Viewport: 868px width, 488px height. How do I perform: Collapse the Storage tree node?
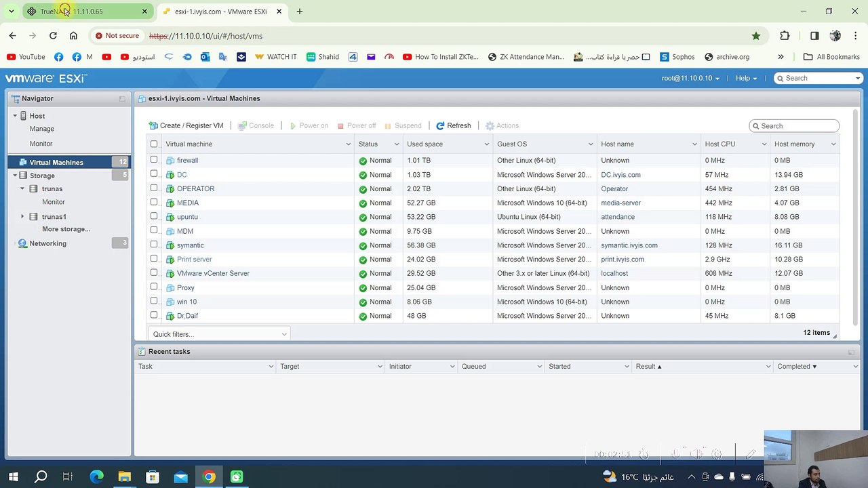(15, 176)
